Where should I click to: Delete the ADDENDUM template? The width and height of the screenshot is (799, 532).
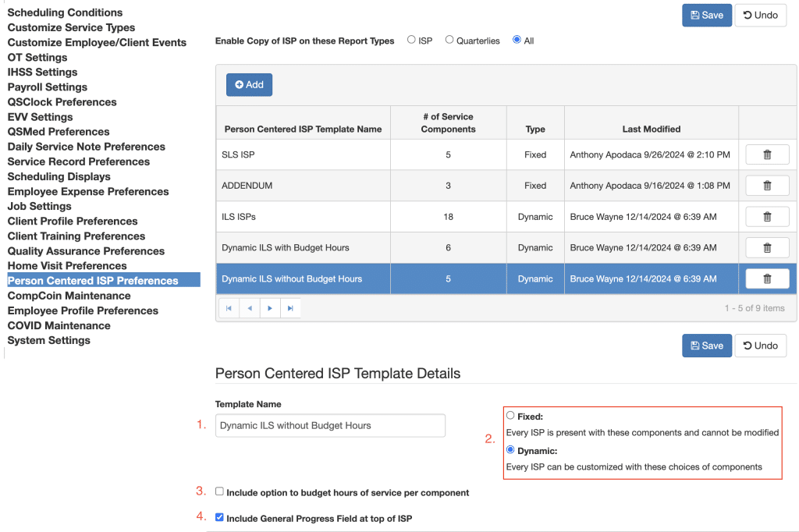tap(767, 185)
